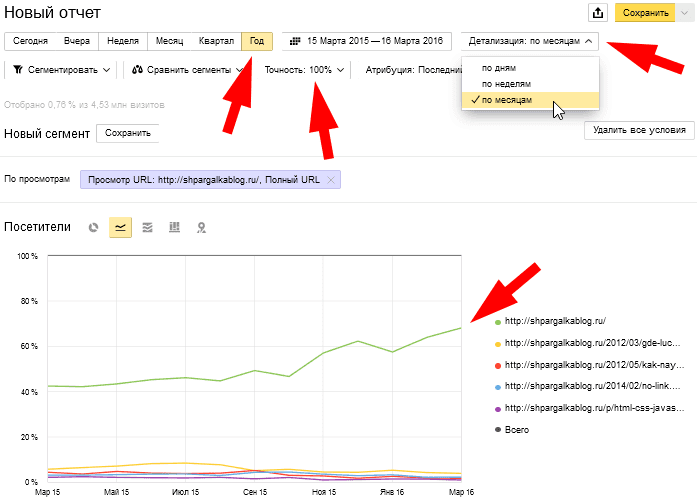Switch to pie chart view

pos(93,227)
